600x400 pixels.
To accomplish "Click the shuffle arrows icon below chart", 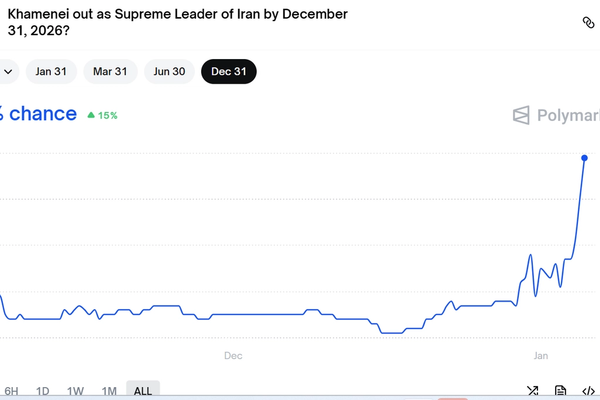I will pos(533,391).
